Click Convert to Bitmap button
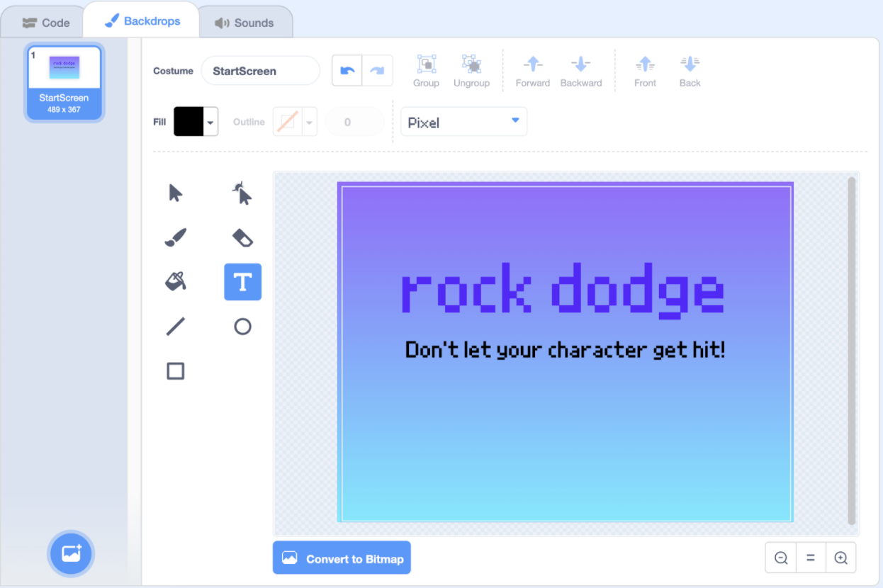This screenshot has width=883, height=588. (342, 558)
